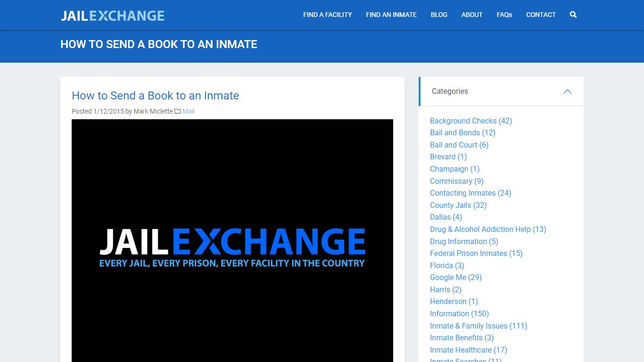Click the JailExchange banner image in article
644x362 pixels.
[x=232, y=240]
